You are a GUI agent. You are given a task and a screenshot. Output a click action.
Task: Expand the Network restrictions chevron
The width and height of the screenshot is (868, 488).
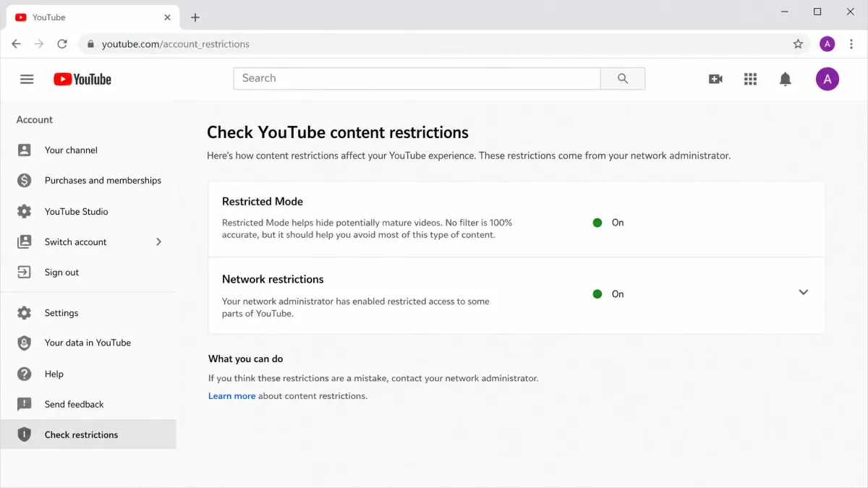pos(803,293)
